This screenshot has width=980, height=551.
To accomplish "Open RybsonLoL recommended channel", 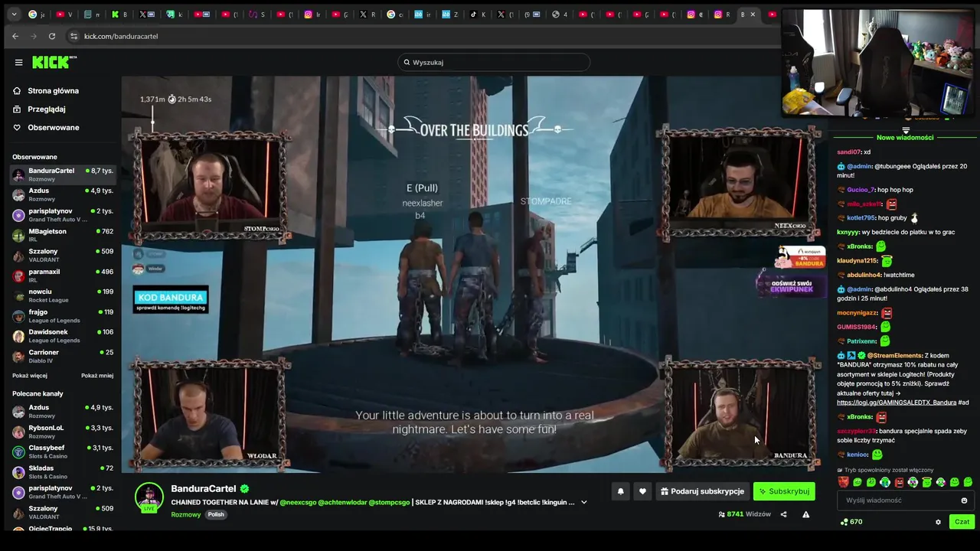I will tap(63, 432).
